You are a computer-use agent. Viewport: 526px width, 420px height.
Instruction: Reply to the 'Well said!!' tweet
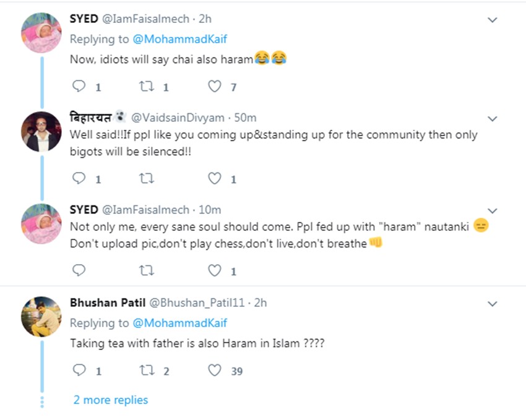[x=79, y=179]
